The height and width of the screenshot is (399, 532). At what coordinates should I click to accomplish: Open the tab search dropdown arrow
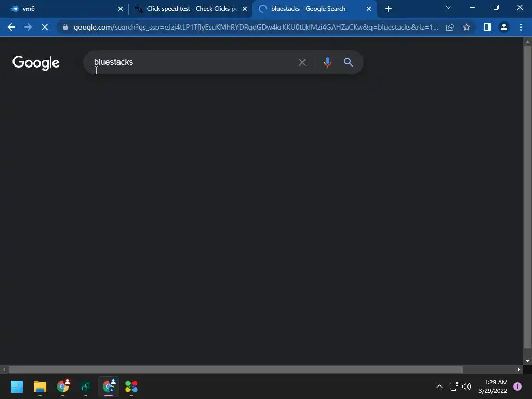point(448,7)
